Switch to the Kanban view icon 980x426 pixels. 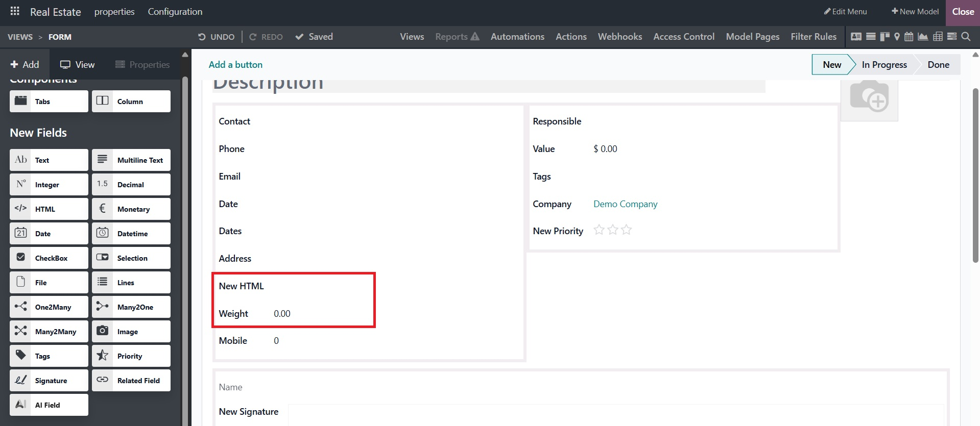point(884,37)
